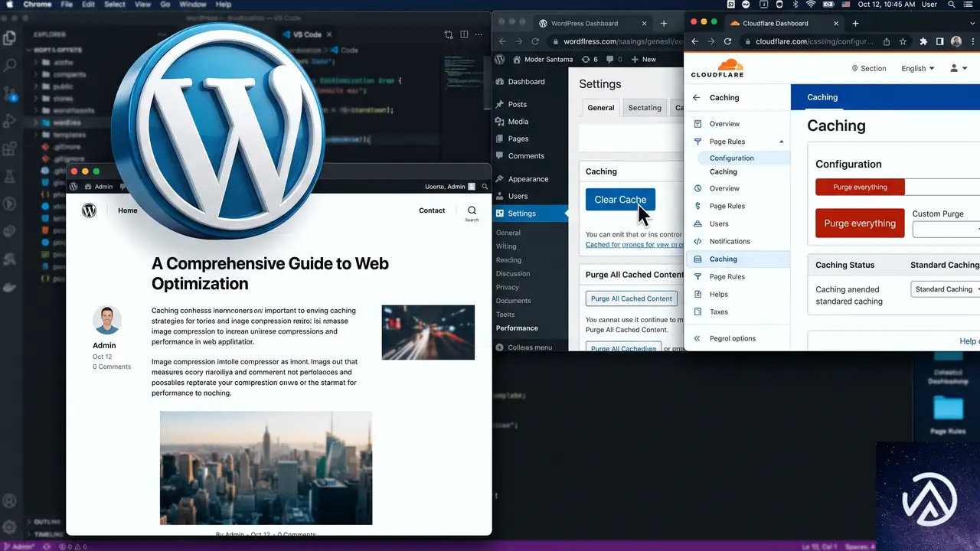Open the share icon in Cloudflare address bar
Image resolution: width=980 pixels, height=551 pixels.
click(x=887, y=41)
